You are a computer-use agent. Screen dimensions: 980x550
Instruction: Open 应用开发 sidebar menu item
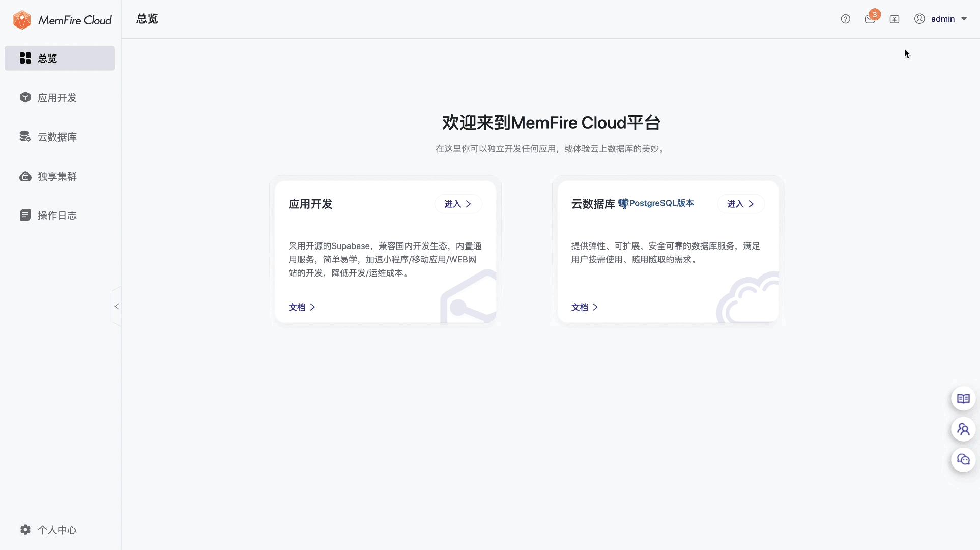coord(57,98)
